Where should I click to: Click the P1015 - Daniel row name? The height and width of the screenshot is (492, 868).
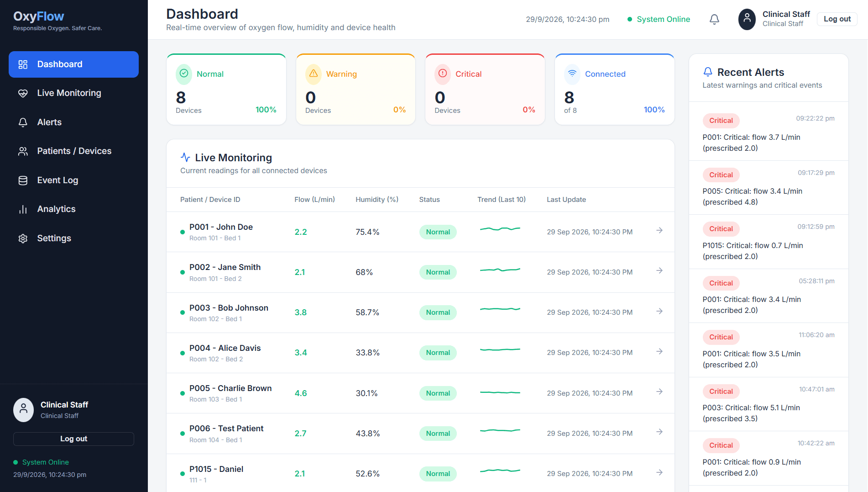coord(216,469)
